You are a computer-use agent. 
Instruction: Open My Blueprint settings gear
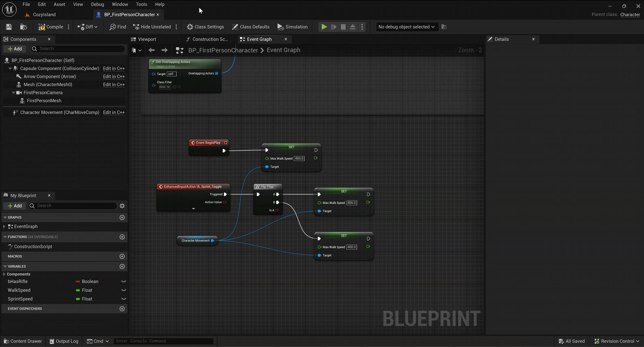tap(122, 206)
